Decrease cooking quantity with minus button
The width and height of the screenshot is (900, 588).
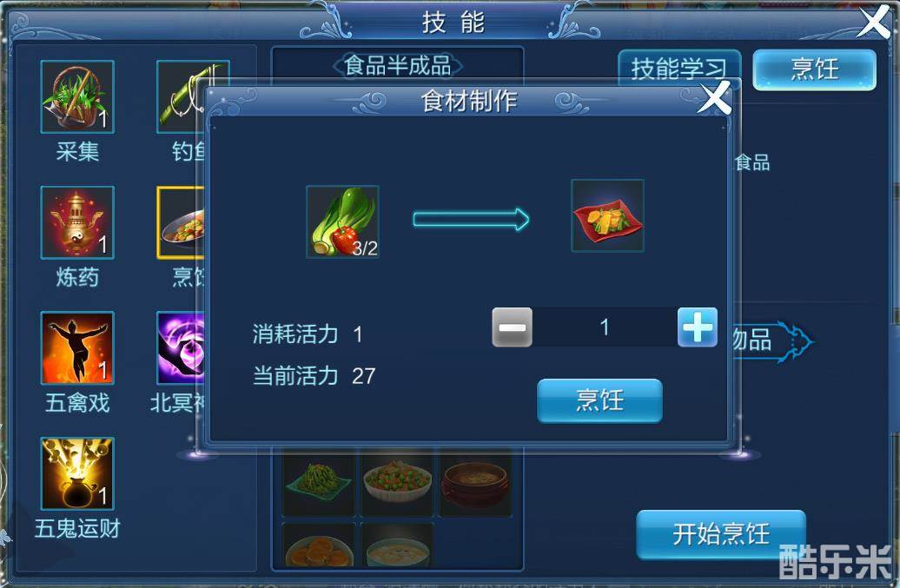pos(512,327)
